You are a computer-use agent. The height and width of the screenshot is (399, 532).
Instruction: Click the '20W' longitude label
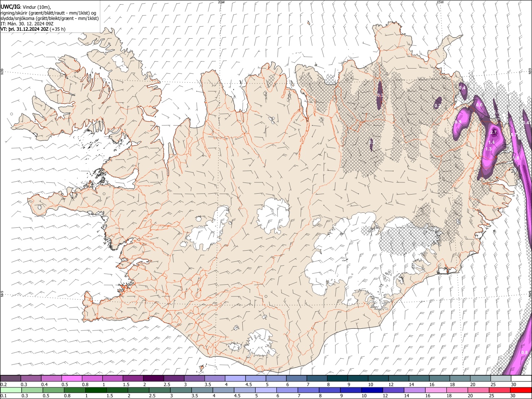click(221, 2)
